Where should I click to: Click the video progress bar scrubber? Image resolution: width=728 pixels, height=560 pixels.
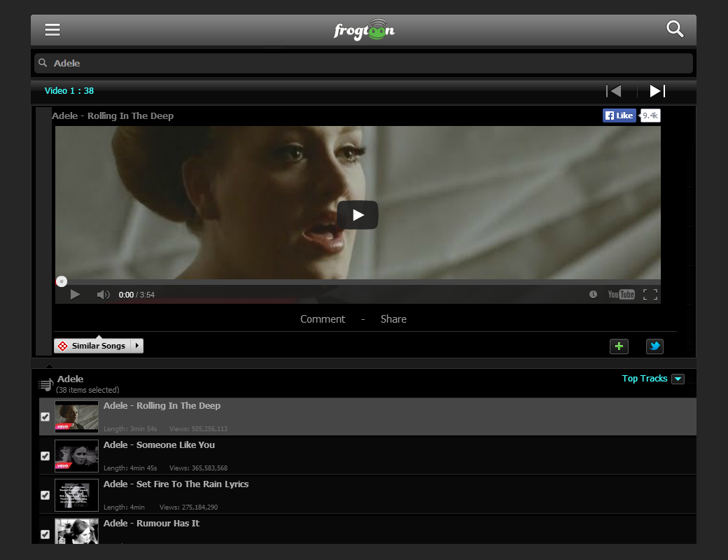click(62, 281)
